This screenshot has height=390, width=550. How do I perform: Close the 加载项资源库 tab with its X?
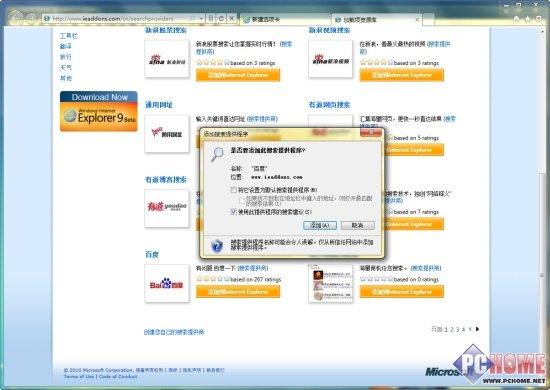click(417, 20)
